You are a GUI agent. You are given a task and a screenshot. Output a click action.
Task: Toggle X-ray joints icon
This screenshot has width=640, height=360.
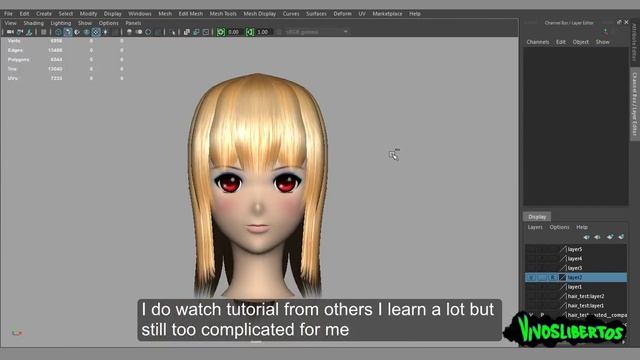[206, 32]
